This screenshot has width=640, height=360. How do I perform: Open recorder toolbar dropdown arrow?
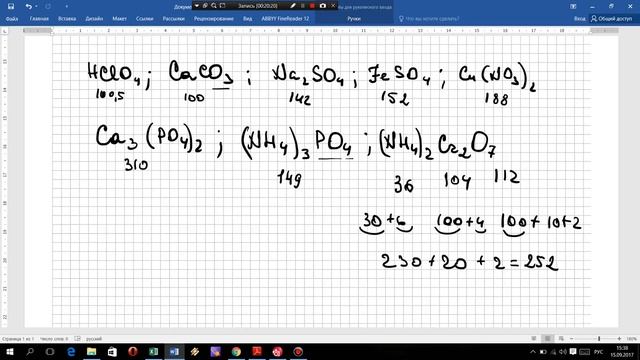(x=197, y=6)
